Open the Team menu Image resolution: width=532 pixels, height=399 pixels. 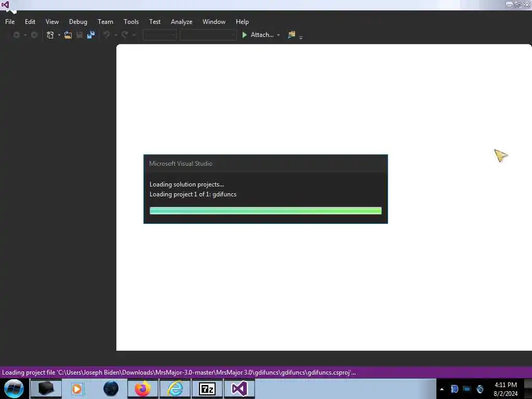click(105, 22)
